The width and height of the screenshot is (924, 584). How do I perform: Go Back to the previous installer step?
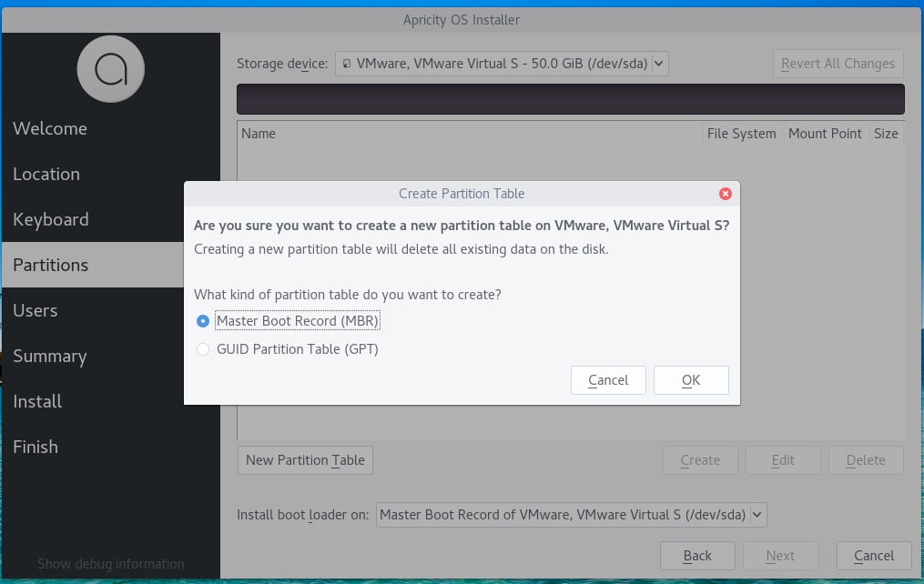pyautogui.click(x=697, y=556)
